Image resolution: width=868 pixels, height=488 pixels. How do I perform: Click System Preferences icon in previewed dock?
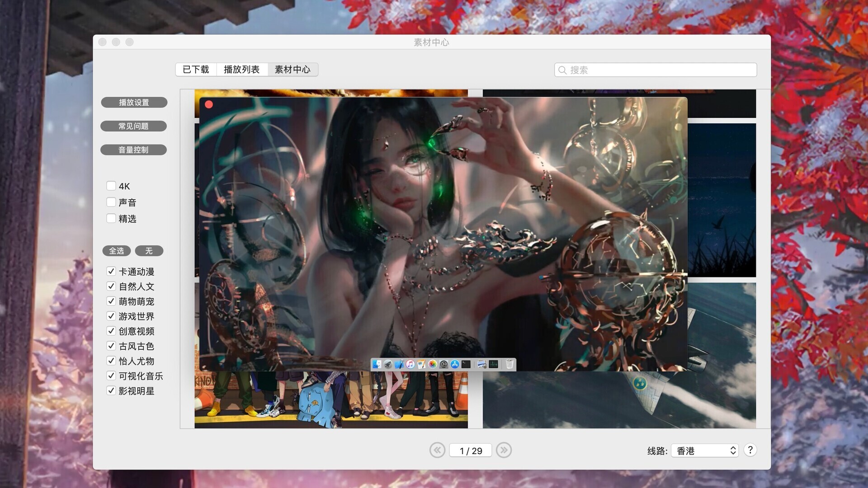pos(443,364)
